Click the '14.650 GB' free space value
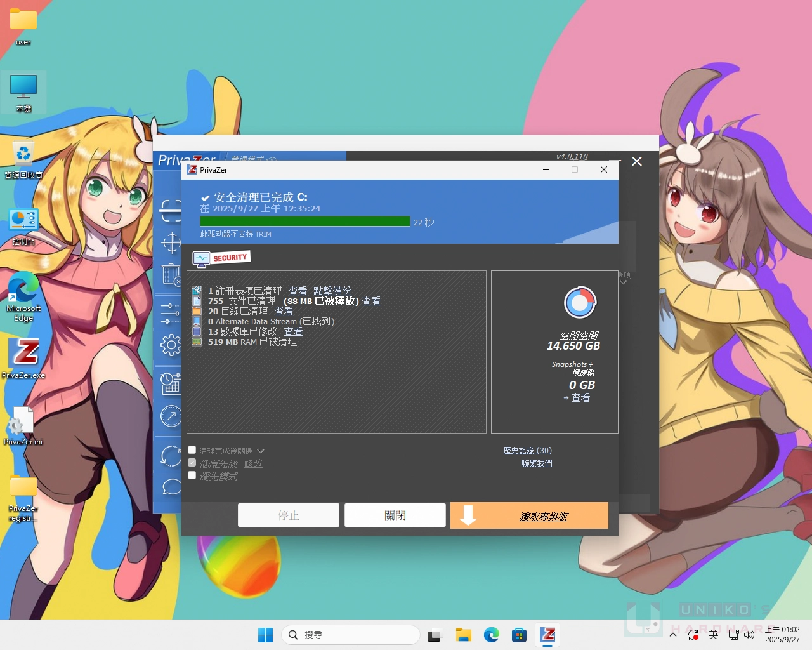 (573, 346)
